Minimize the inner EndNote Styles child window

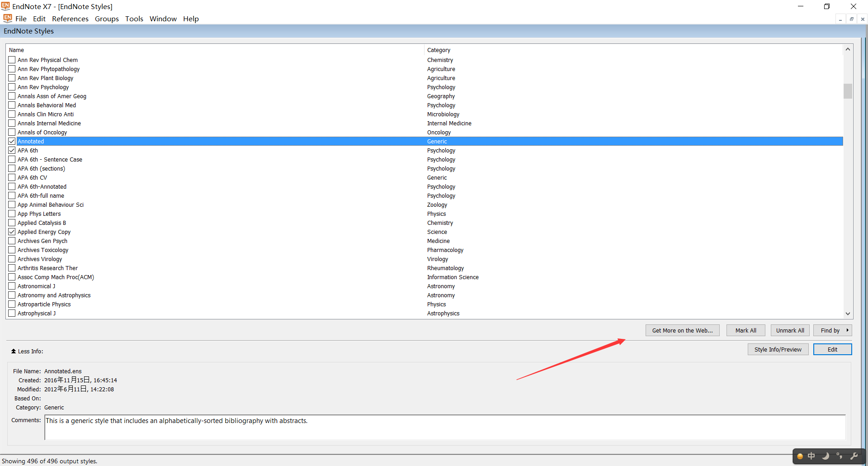point(840,19)
